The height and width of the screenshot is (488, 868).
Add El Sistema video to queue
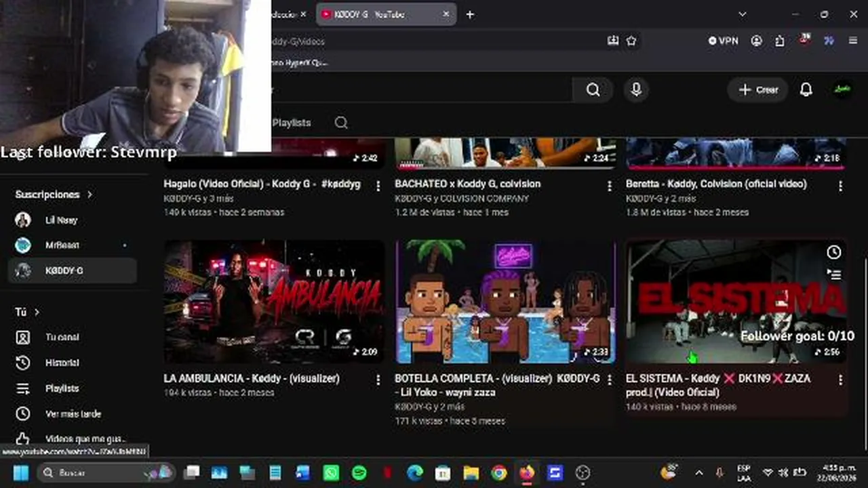[833, 274]
